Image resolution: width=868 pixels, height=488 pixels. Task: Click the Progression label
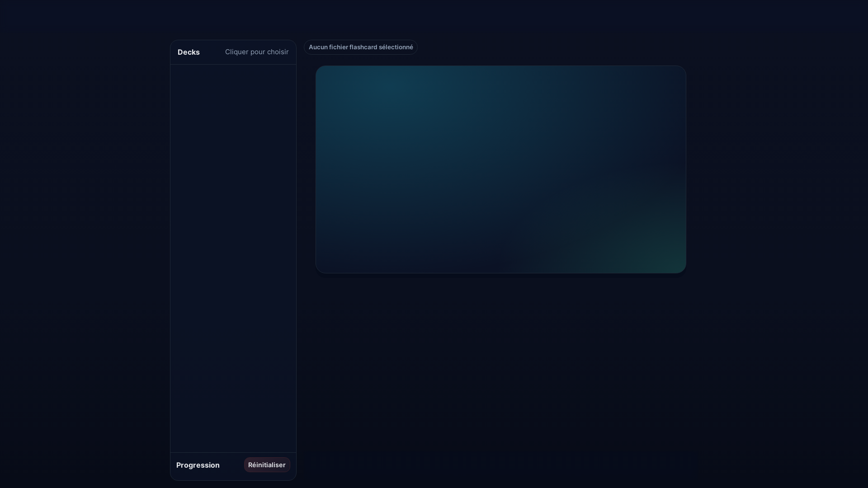(198, 465)
